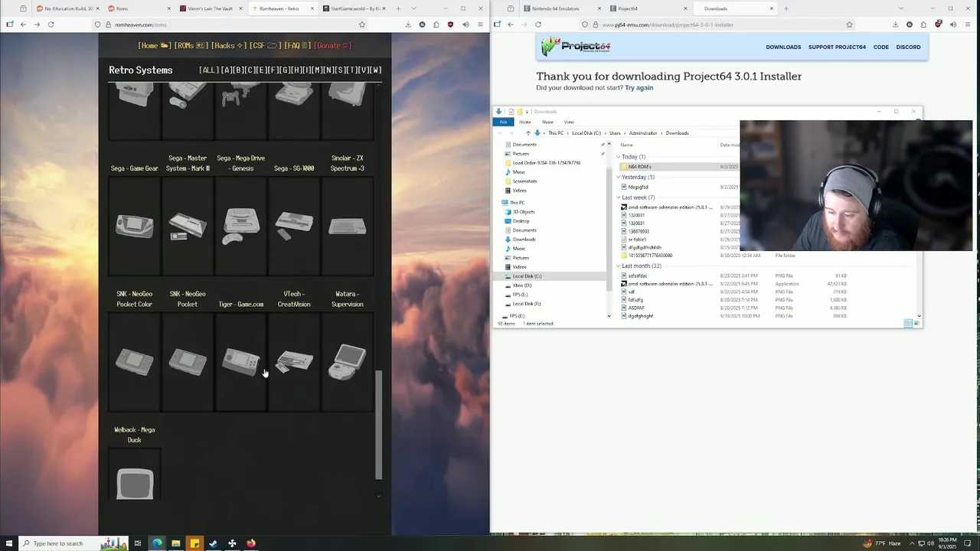Image resolution: width=980 pixels, height=551 pixels.
Task: Click the Project64 logo
Action: click(x=575, y=47)
